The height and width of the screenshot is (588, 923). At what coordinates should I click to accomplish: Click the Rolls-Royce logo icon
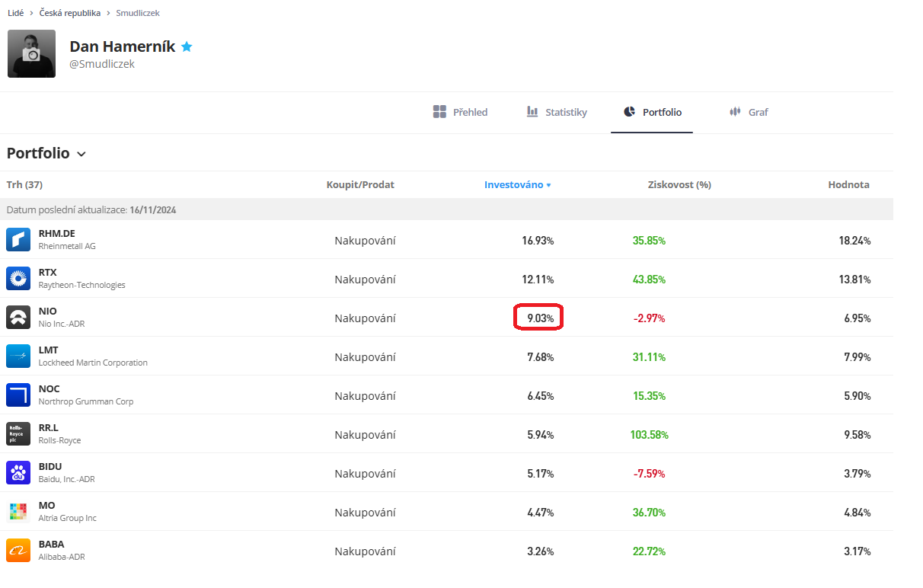pyautogui.click(x=18, y=433)
